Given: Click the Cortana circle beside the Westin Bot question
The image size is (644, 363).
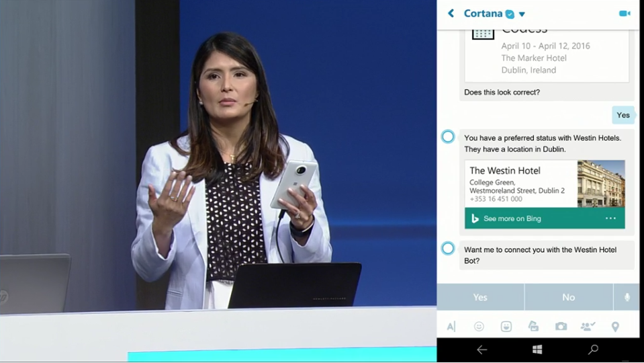Looking at the screenshot, I should (448, 248).
